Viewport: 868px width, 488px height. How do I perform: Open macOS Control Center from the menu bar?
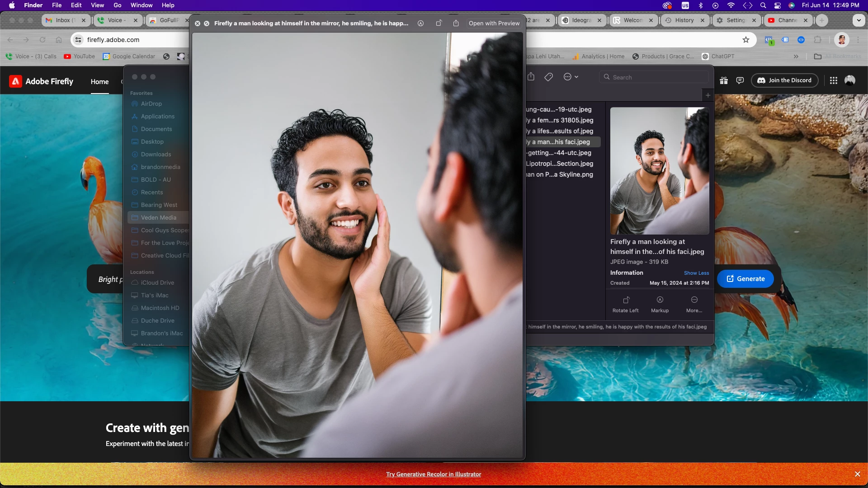778,5
